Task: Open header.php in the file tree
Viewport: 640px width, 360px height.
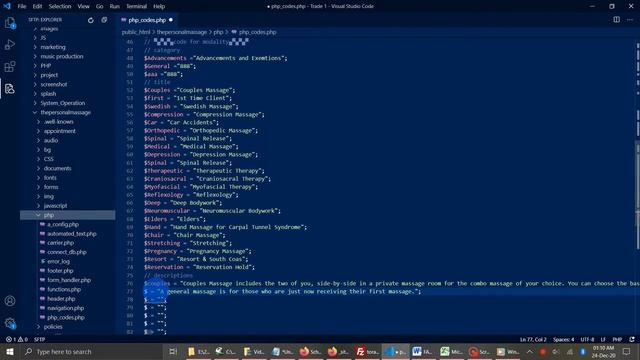Action: pyautogui.click(x=61, y=299)
